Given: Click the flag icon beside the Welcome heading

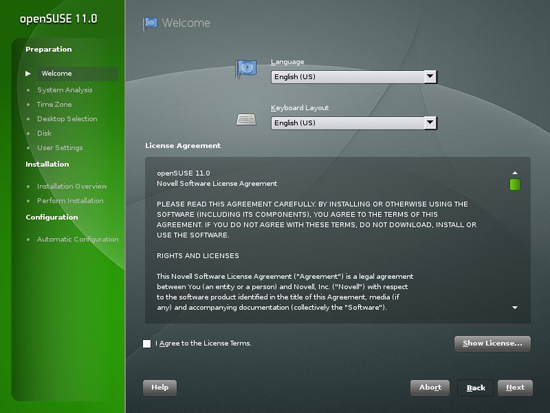Looking at the screenshot, I should 150,23.
